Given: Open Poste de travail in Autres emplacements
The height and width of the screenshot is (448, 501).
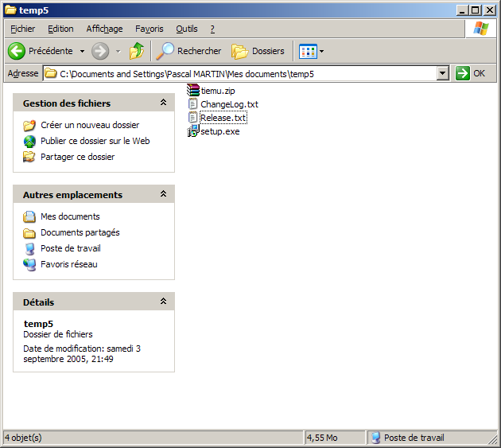Looking at the screenshot, I should point(71,248).
